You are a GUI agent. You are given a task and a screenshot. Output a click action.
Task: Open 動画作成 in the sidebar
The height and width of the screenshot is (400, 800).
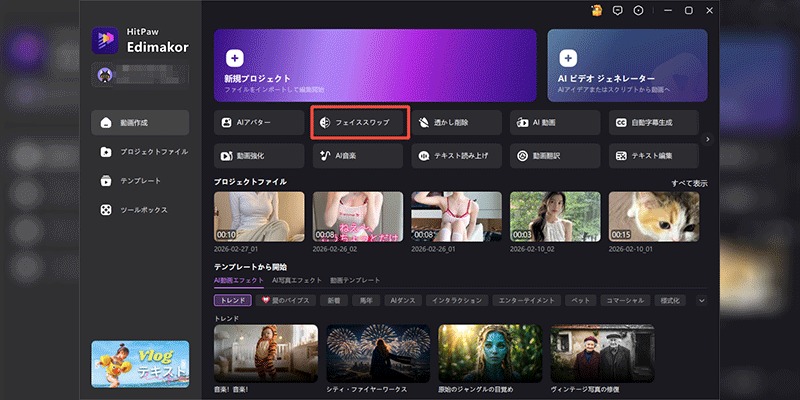tap(140, 123)
